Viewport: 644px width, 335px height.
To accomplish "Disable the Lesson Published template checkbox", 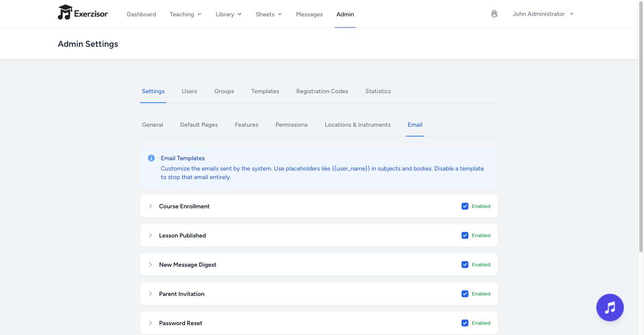I will [x=465, y=235].
